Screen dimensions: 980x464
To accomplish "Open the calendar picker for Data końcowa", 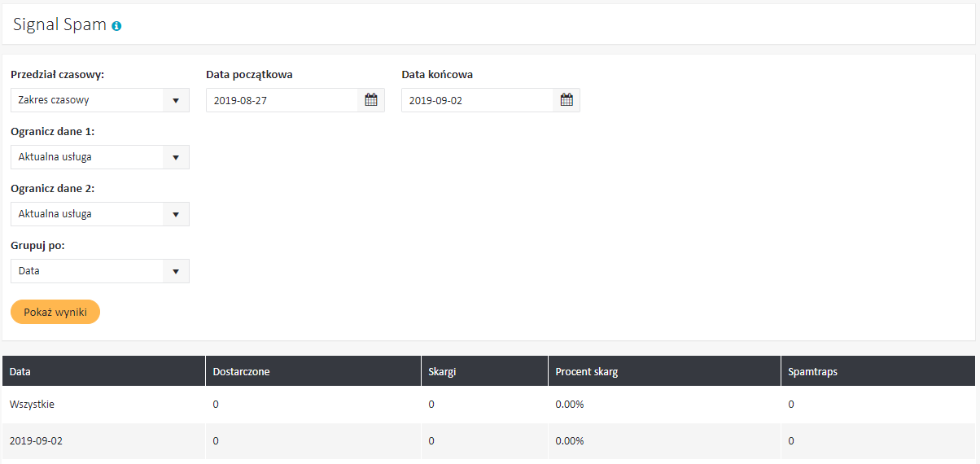I will 567,100.
